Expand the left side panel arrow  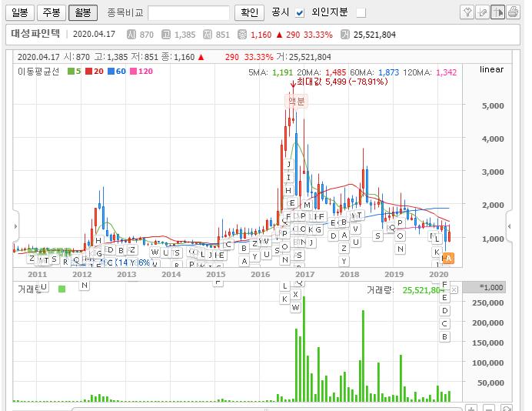click(x=15, y=226)
